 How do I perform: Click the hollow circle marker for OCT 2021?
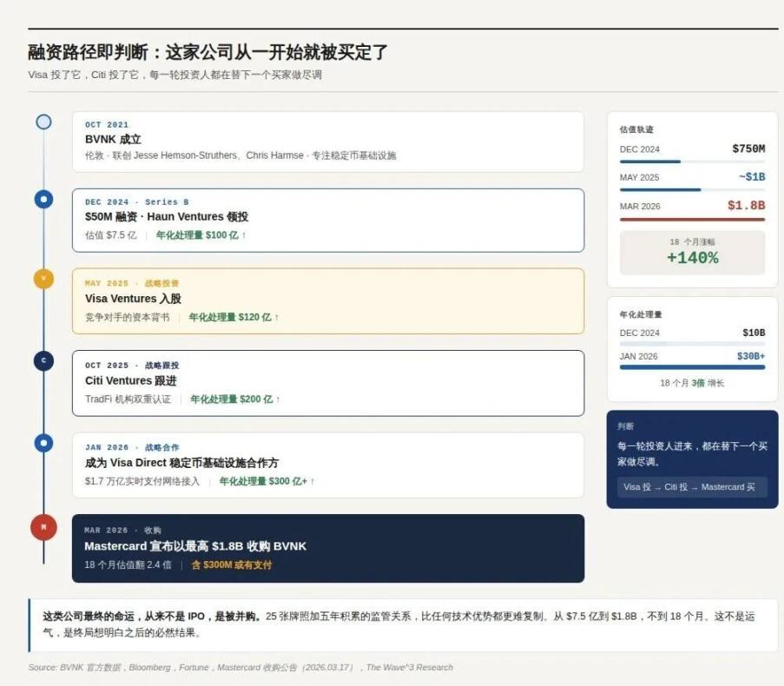click(43, 122)
